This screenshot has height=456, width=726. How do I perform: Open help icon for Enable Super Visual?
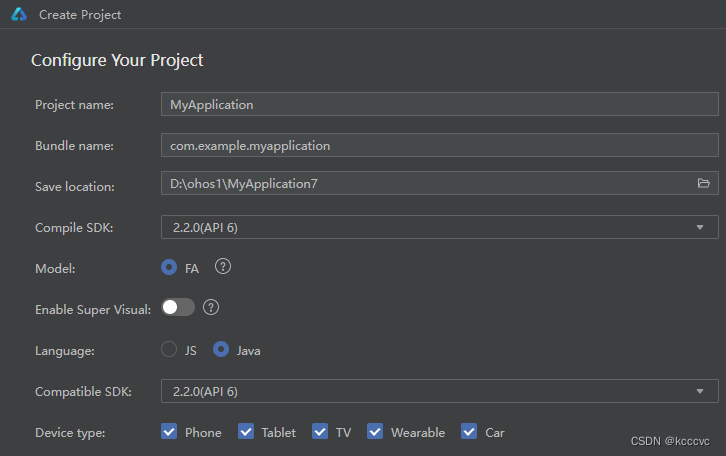(x=211, y=307)
